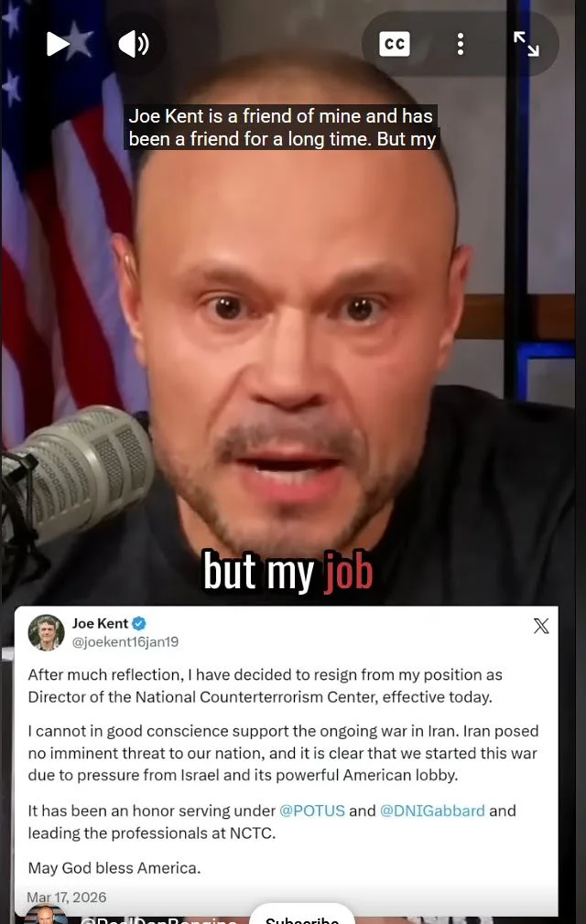Image resolution: width=586 pixels, height=924 pixels.
Task: Open the three-dot more options menu
Action: pos(461,44)
